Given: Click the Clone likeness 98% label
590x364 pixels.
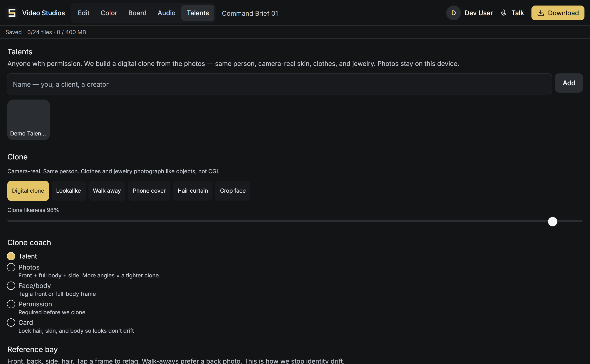Looking at the screenshot, I should point(33,210).
